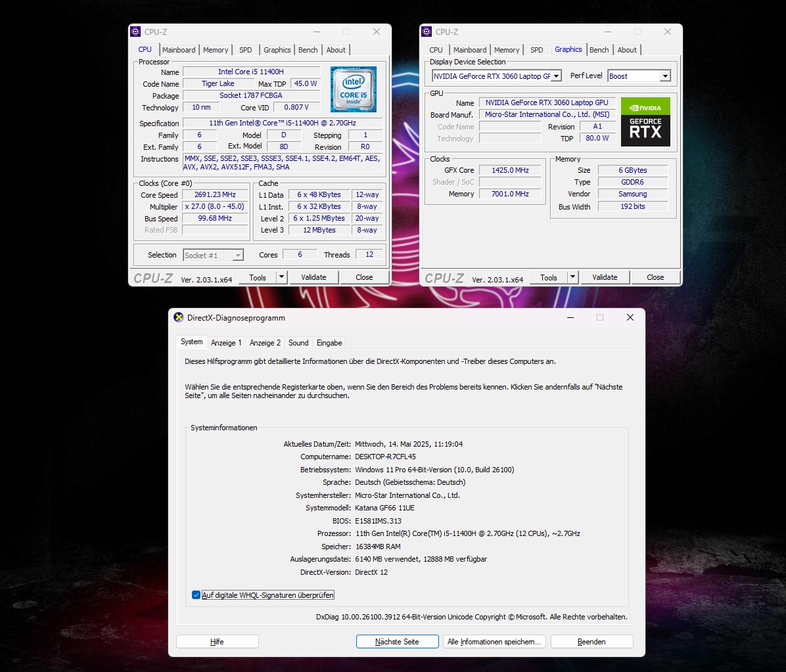The image size is (786, 672).
Task: Close the left CPU-Z window via X
Action: click(376, 32)
